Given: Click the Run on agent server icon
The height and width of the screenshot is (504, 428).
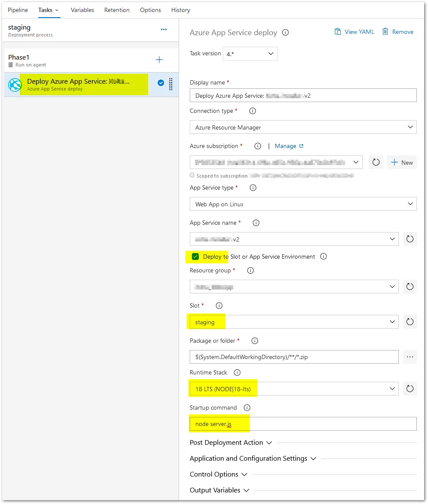Looking at the screenshot, I should click(11, 65).
